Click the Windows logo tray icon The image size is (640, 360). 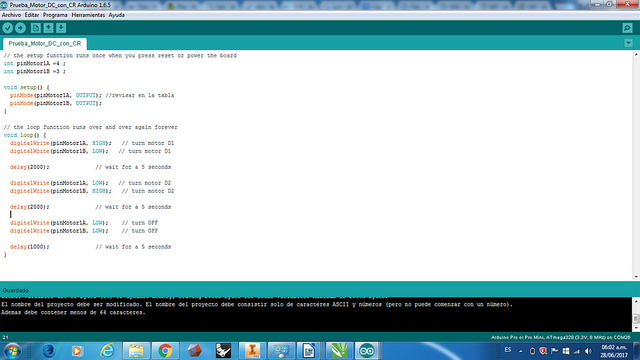pyautogui.click(x=566, y=351)
